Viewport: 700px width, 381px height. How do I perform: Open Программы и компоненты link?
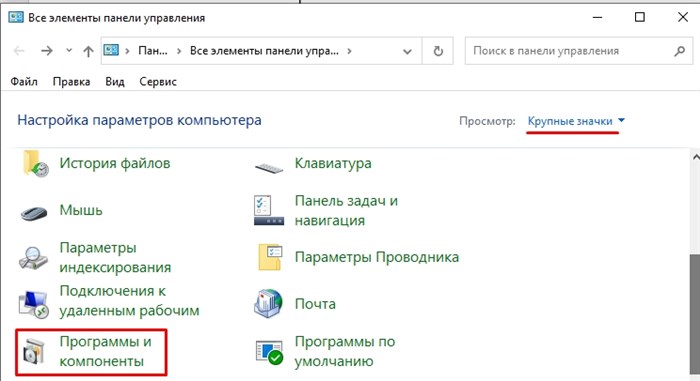tap(105, 351)
